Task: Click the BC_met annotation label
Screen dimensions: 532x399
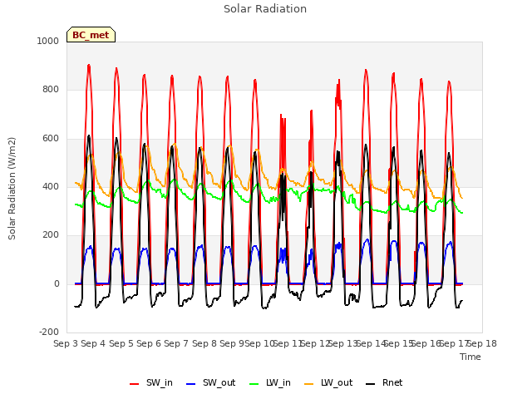Action: coord(91,35)
